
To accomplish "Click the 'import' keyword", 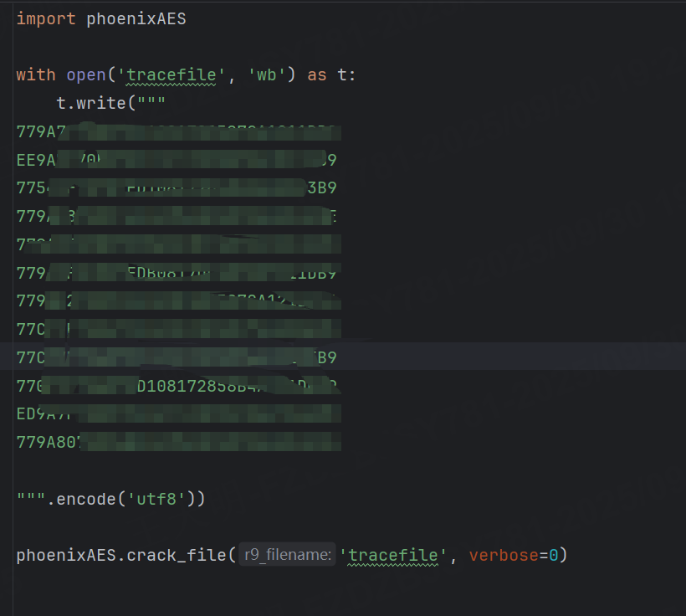I will click(46, 19).
